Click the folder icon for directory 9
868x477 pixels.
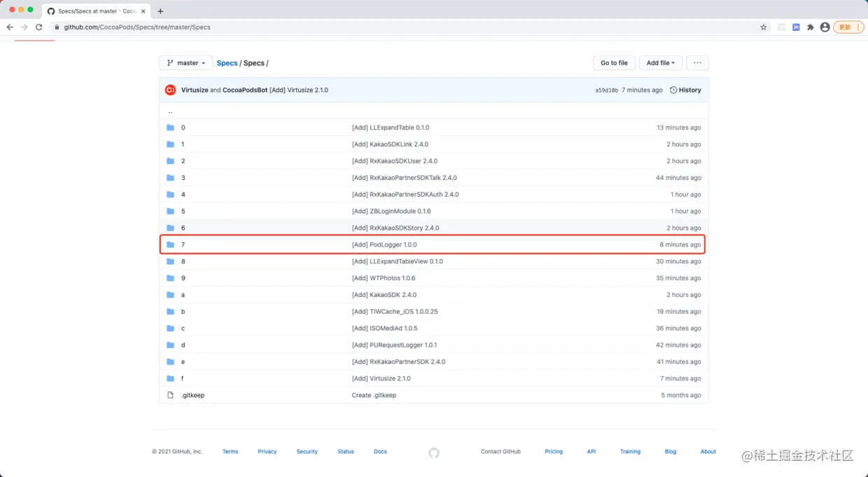170,278
